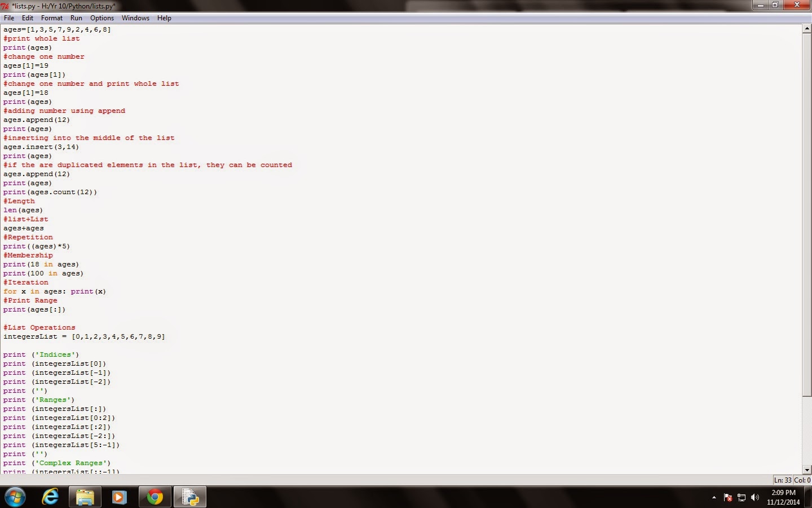Image resolution: width=812 pixels, height=508 pixels.
Task: Open Windows Media Player from taskbar
Action: point(119,497)
